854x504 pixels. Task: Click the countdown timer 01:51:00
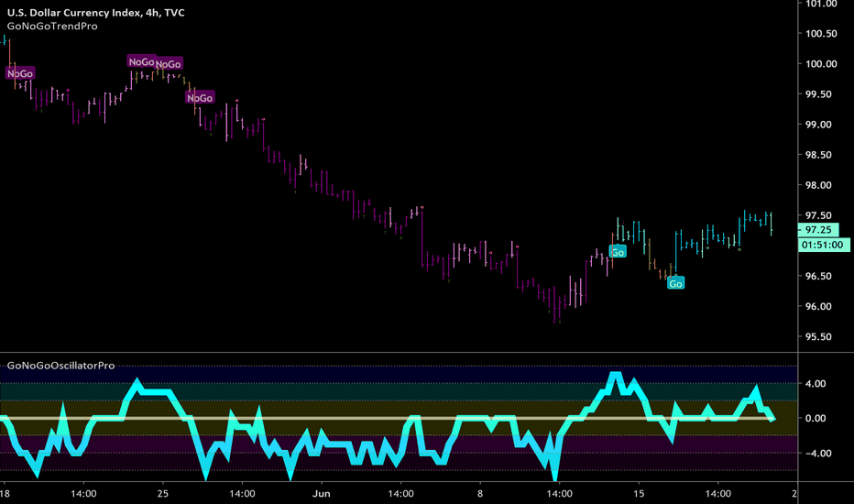coord(822,246)
